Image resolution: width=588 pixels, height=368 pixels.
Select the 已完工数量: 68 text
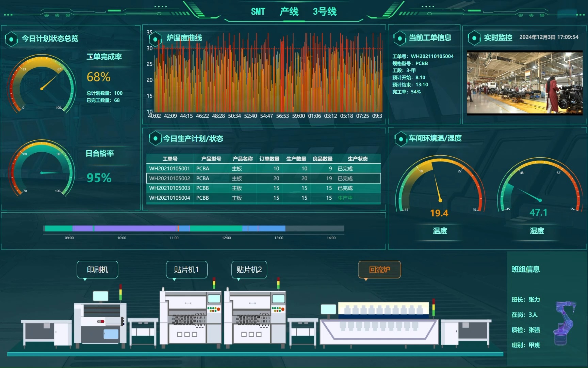tap(103, 100)
